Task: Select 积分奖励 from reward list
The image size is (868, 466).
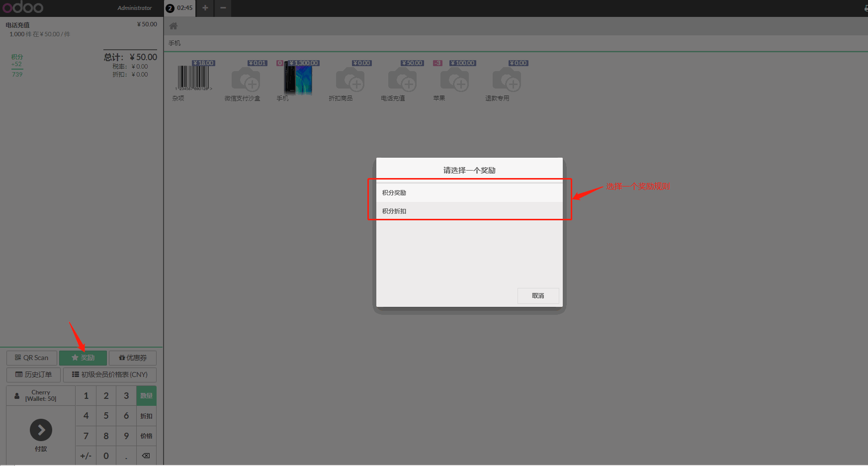Action: click(469, 193)
